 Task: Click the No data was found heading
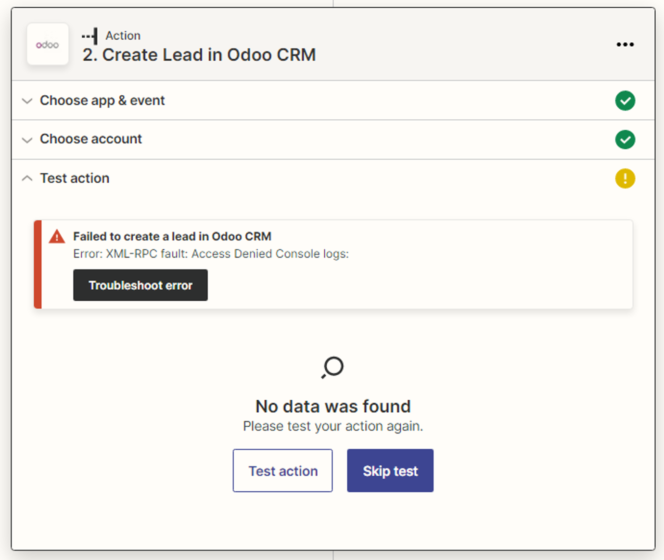click(x=333, y=406)
